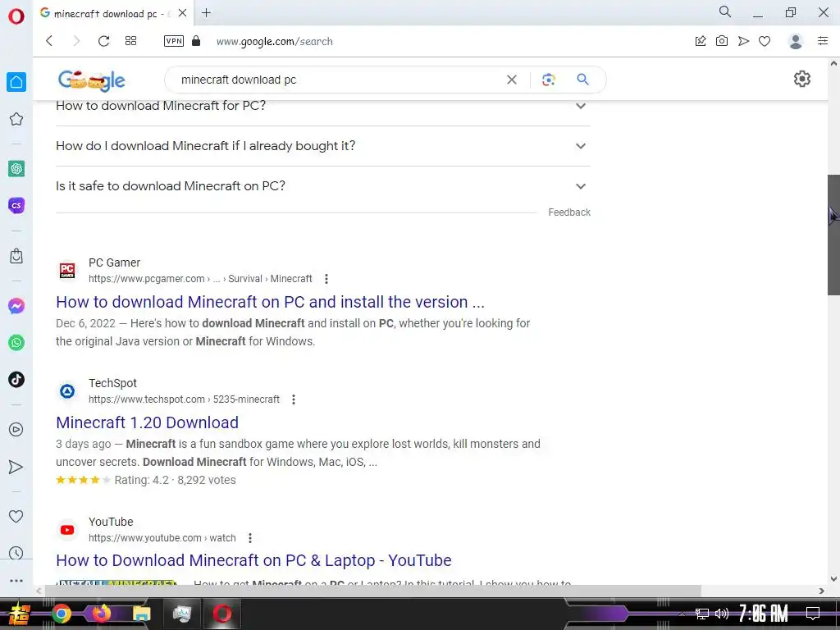Open the profile account icon

[796, 41]
